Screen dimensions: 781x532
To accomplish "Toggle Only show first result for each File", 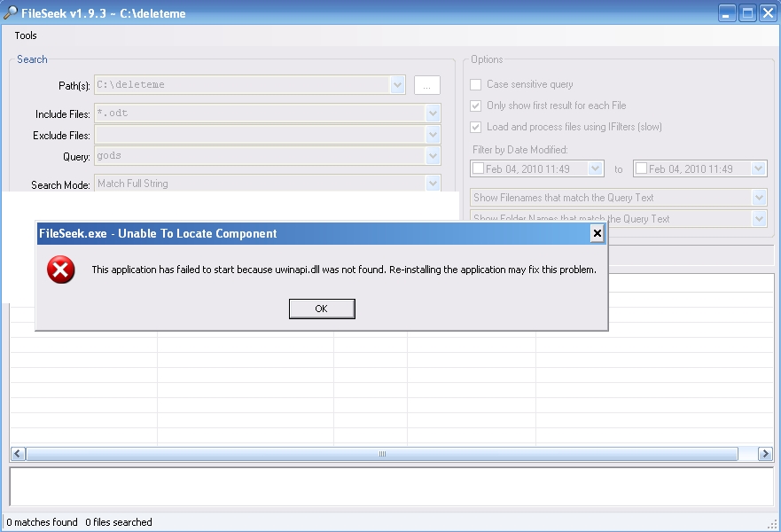I will (477, 106).
